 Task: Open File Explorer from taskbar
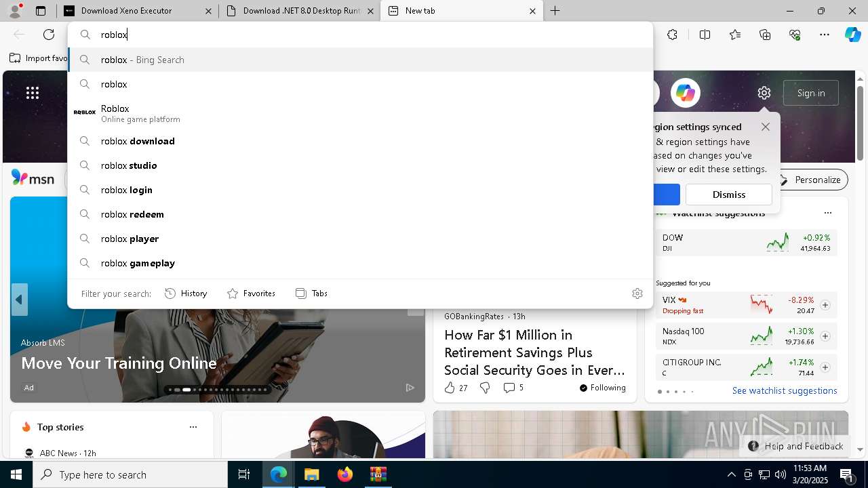(x=311, y=474)
